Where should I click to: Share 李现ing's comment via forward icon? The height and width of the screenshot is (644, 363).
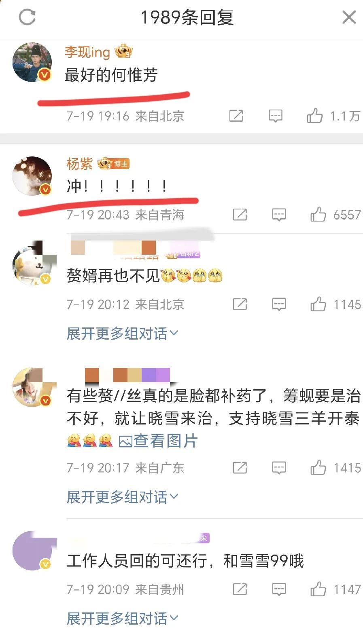(x=236, y=116)
